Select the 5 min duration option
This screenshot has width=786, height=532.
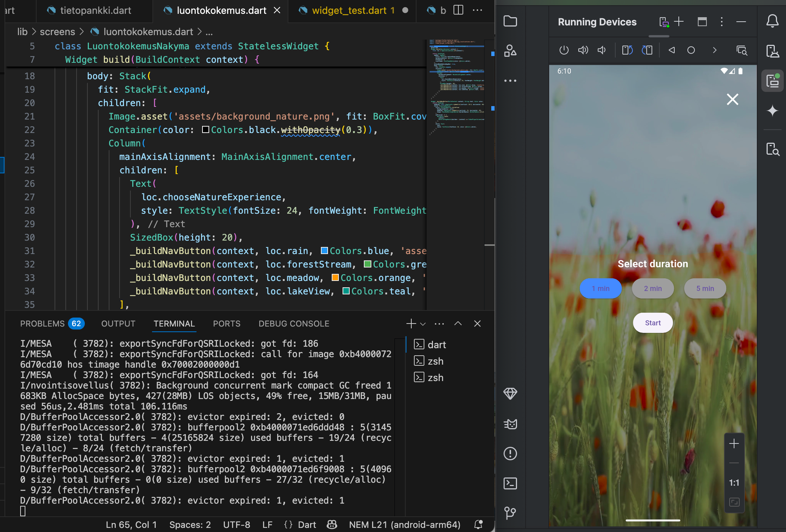pyautogui.click(x=705, y=288)
